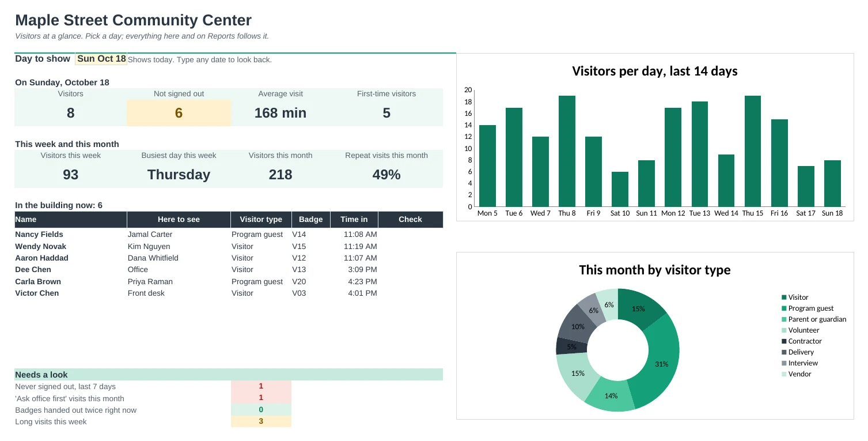Click the Program guest legend color swatch
The width and height of the screenshot is (868, 441).
(784, 308)
